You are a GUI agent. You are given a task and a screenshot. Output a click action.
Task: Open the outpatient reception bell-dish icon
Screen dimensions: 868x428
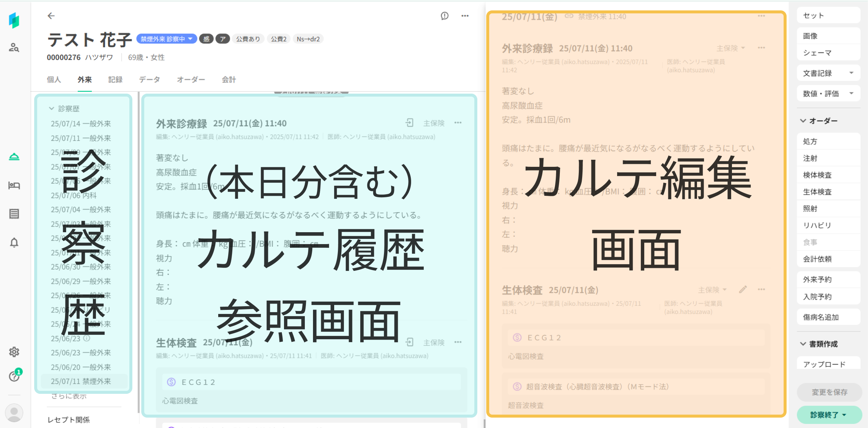tap(14, 157)
